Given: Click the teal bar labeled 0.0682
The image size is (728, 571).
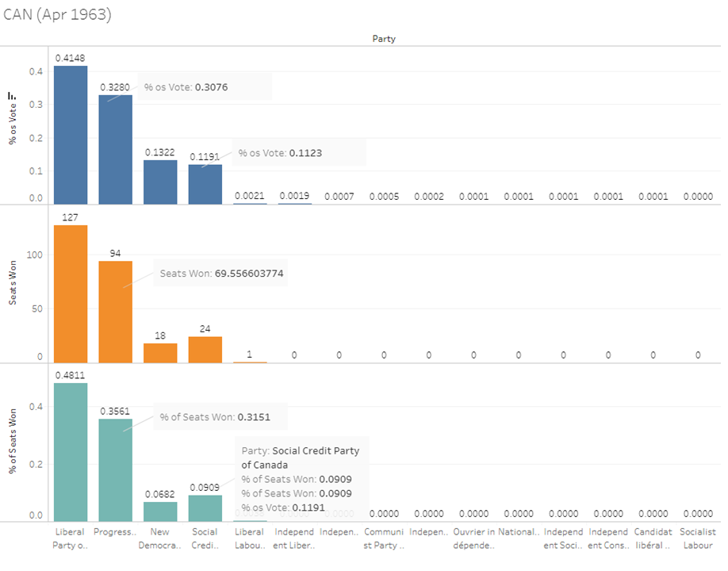Looking at the screenshot, I should pyautogui.click(x=160, y=512).
